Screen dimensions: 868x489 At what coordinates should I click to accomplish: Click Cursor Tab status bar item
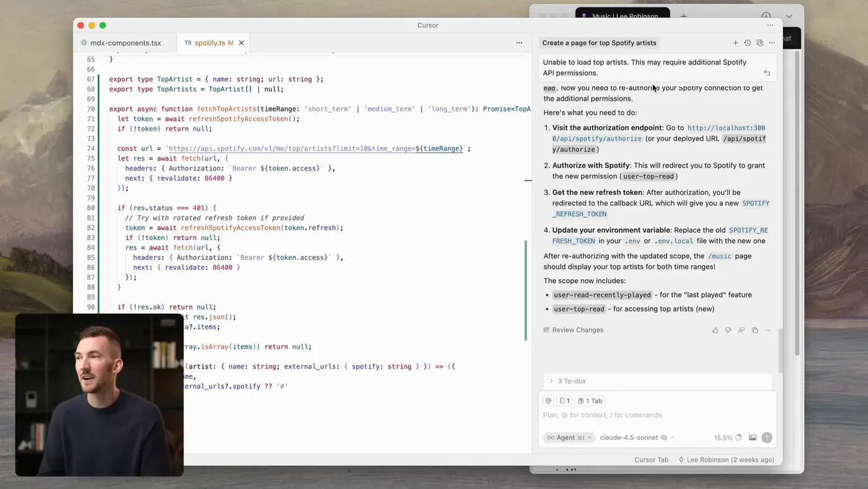(651, 460)
